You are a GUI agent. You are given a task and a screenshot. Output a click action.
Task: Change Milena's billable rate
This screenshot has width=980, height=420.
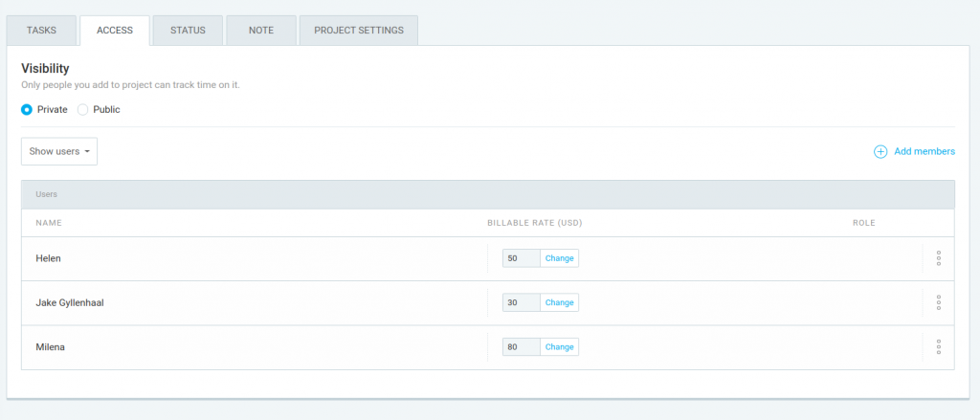559,347
